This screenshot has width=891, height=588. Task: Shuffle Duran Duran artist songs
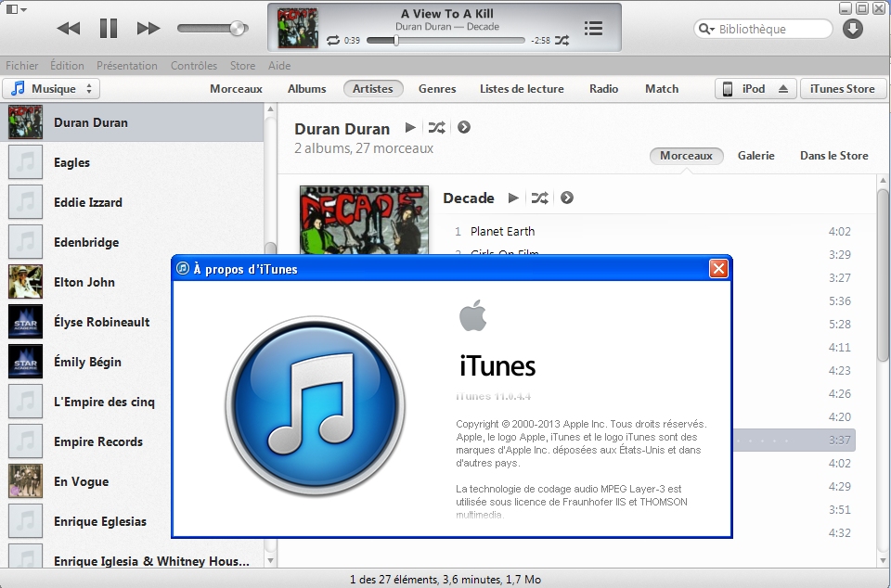(436, 128)
